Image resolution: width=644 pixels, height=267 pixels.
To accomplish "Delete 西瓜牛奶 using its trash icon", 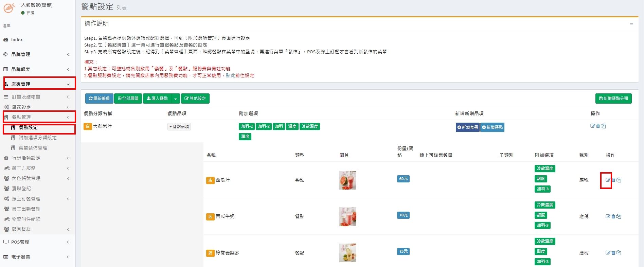I will pyautogui.click(x=613, y=216).
